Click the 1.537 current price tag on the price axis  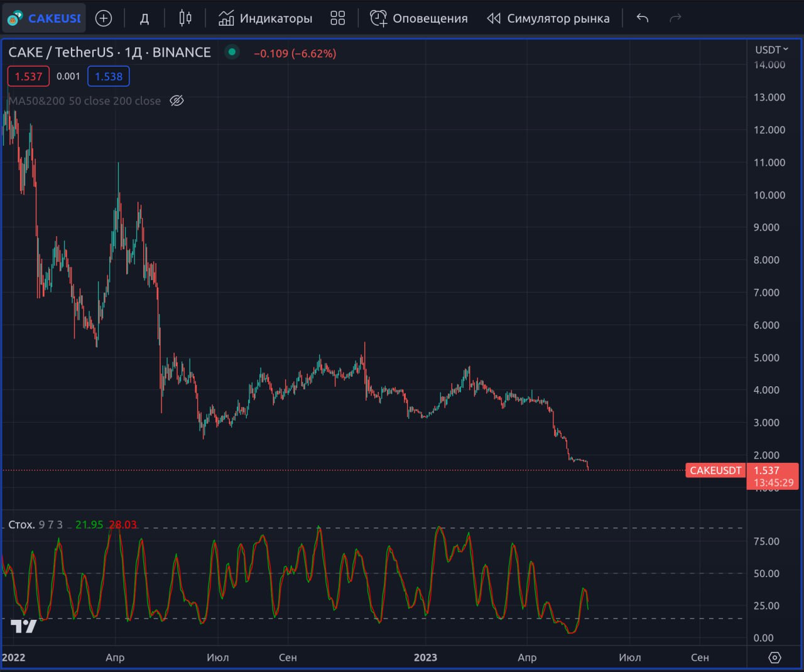tap(772, 476)
